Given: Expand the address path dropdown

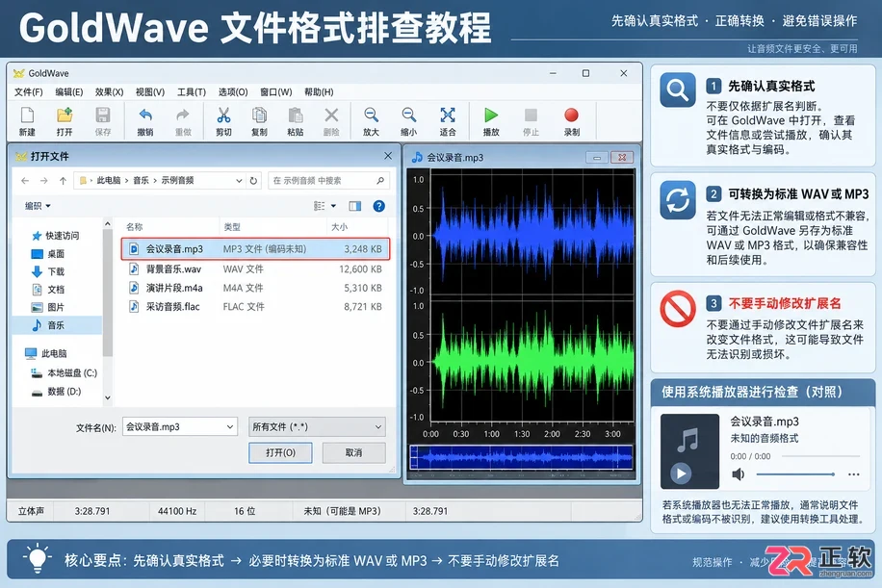Looking at the screenshot, I should (239, 181).
